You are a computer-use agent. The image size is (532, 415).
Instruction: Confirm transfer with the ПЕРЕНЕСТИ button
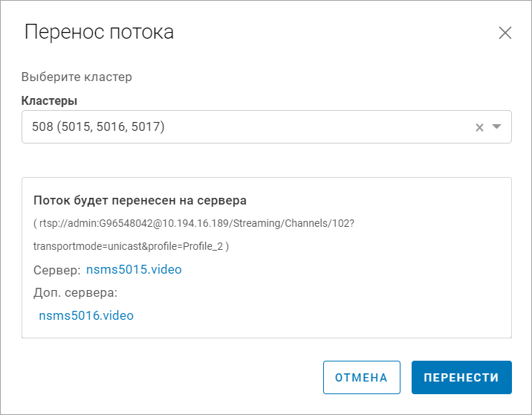tap(461, 377)
